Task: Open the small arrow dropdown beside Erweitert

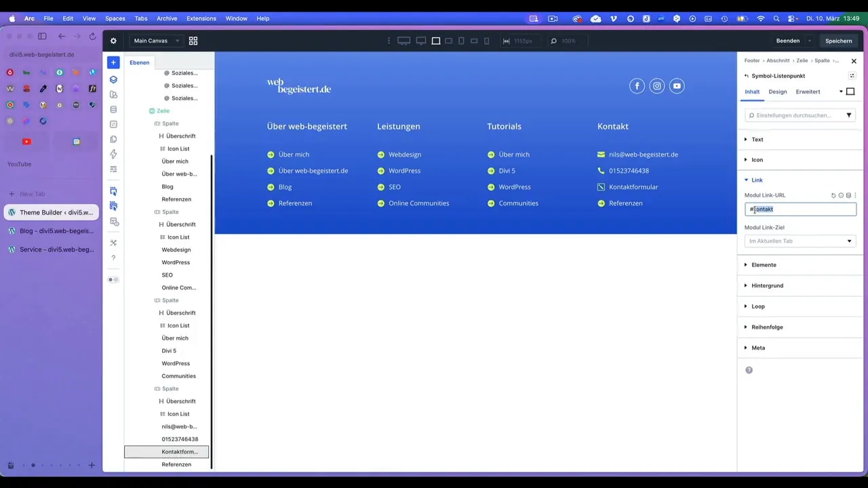Action: (x=841, y=91)
